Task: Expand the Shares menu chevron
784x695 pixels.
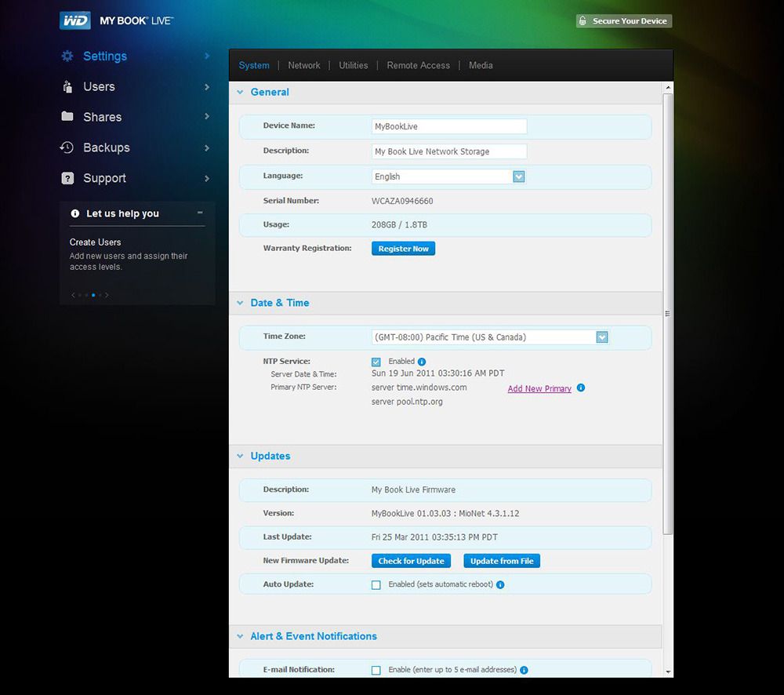Action: click(207, 117)
